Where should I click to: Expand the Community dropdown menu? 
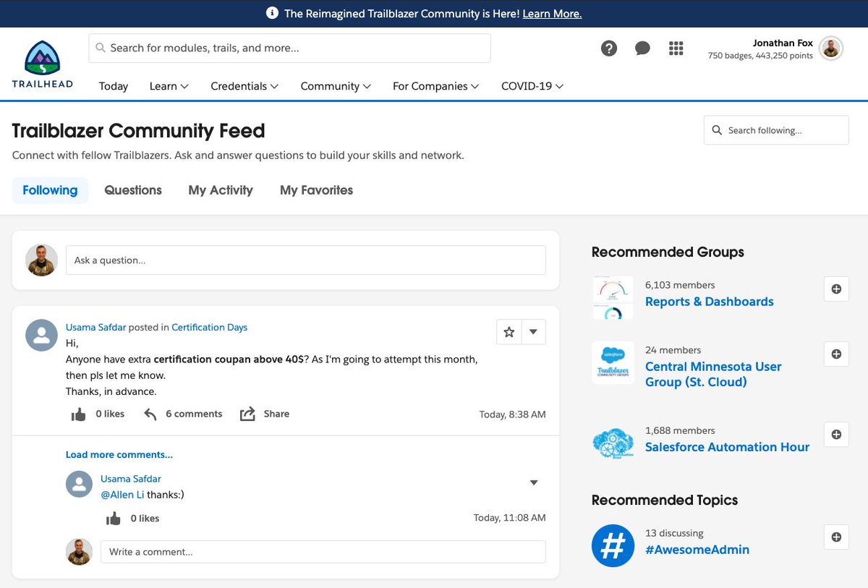[336, 86]
